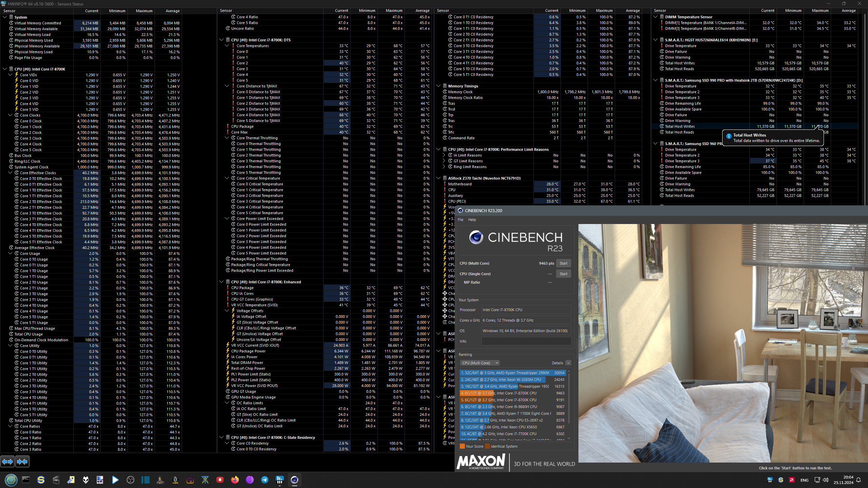Image resolution: width=868 pixels, height=488 pixels.
Task: Collapse the Core VIDs tree node
Action: [10, 75]
